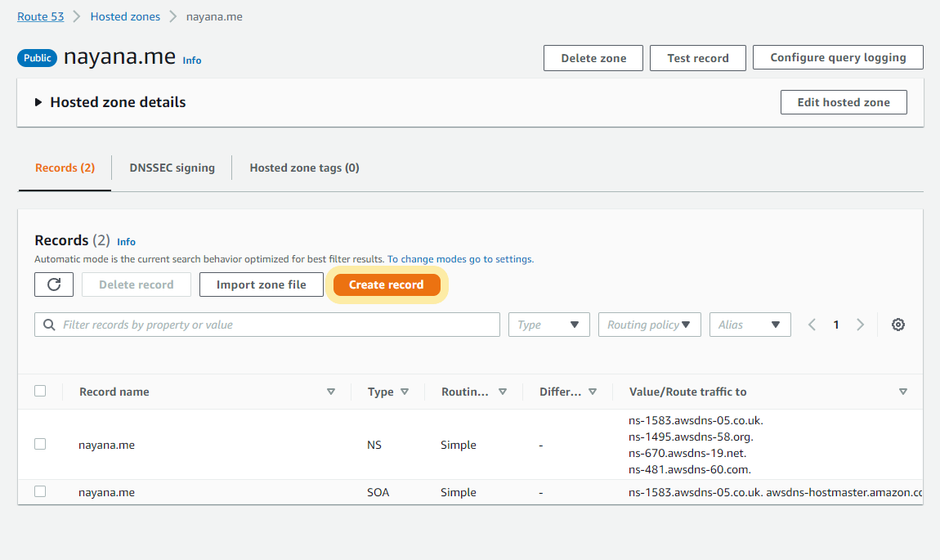Sort by Routing policy column arrow
Image resolution: width=940 pixels, height=560 pixels.
[x=503, y=392]
